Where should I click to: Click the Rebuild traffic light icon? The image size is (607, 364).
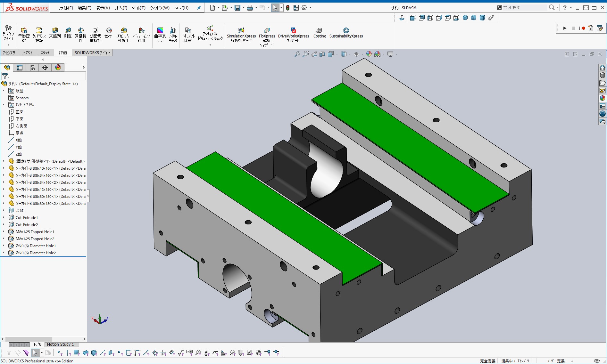(x=288, y=8)
